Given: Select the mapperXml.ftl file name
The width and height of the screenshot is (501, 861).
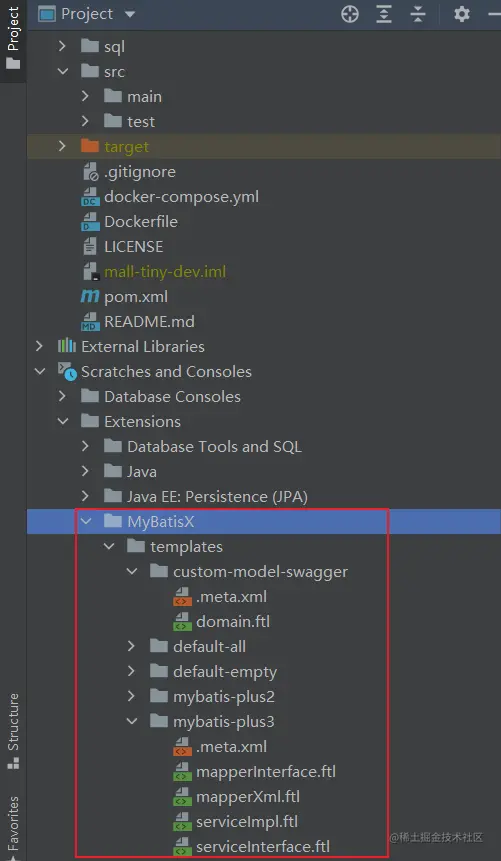Looking at the screenshot, I should [248, 797].
